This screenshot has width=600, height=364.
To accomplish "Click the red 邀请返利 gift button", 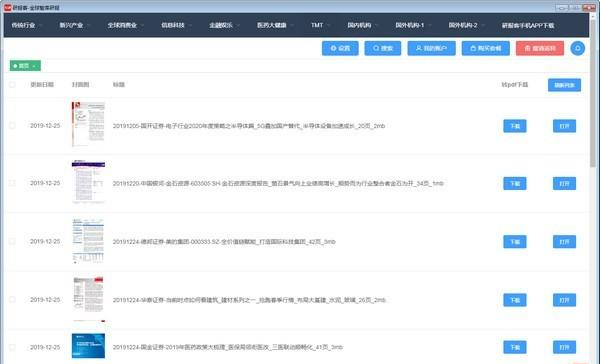I will click(540, 48).
